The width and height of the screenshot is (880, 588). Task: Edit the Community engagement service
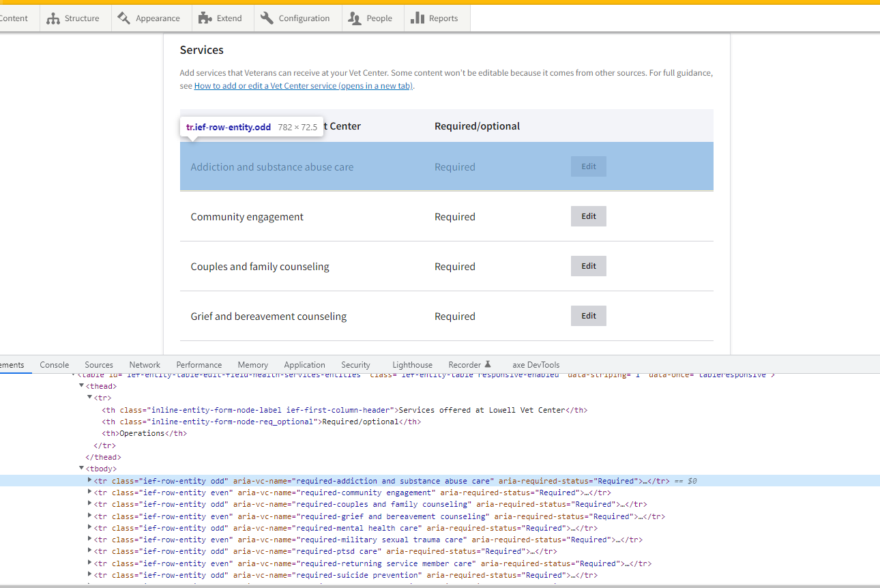(x=589, y=216)
